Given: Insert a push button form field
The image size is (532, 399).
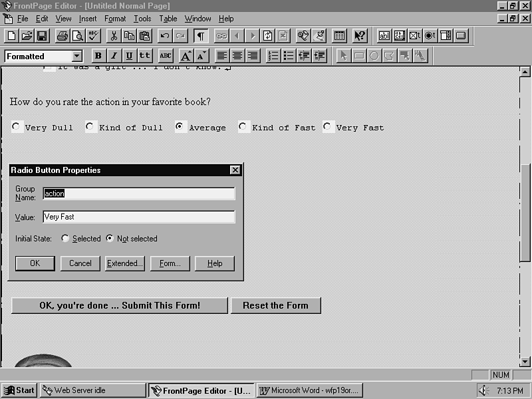Looking at the screenshot, I should point(461,36).
